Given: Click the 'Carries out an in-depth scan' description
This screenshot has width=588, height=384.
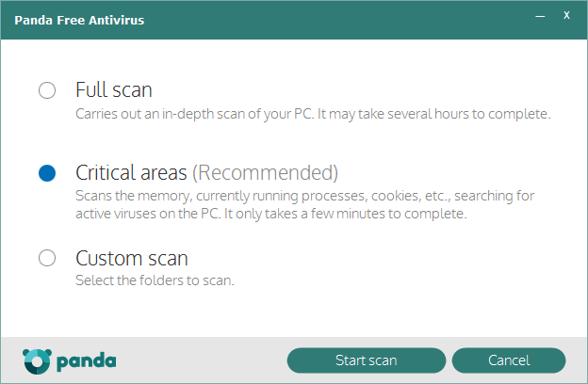Looking at the screenshot, I should coord(313,114).
